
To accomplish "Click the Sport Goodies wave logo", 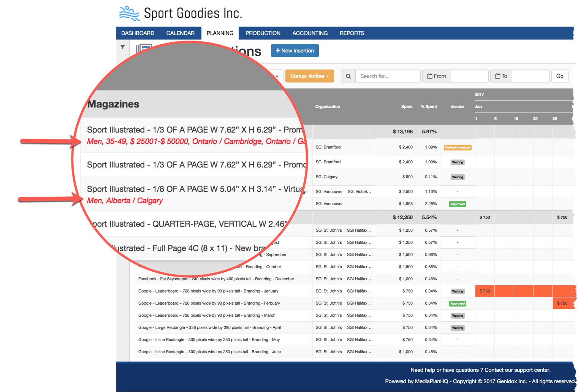I will click(129, 13).
